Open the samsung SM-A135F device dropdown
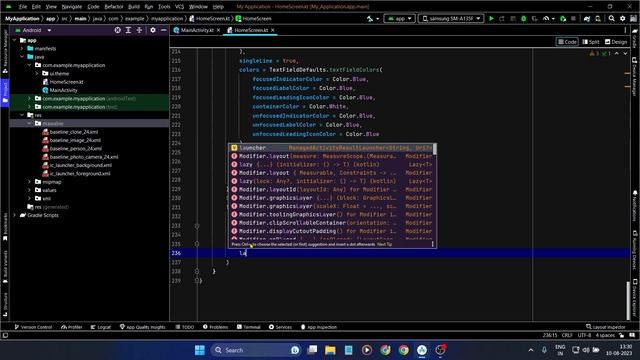640x360 pixels. click(451, 18)
